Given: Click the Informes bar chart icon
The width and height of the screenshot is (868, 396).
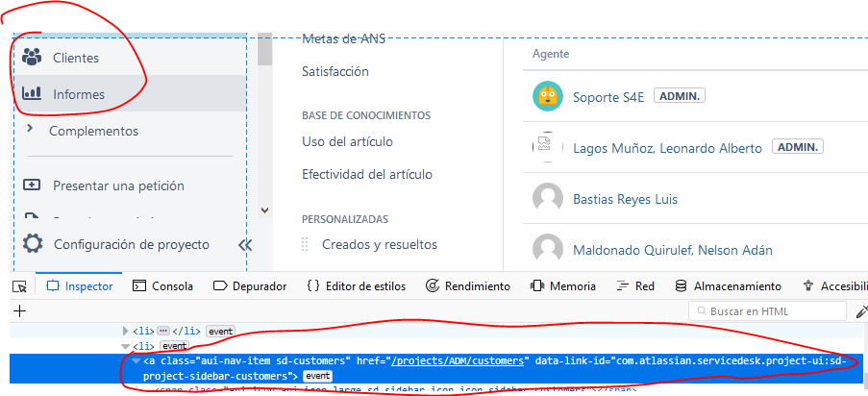Looking at the screenshot, I should coord(32,93).
